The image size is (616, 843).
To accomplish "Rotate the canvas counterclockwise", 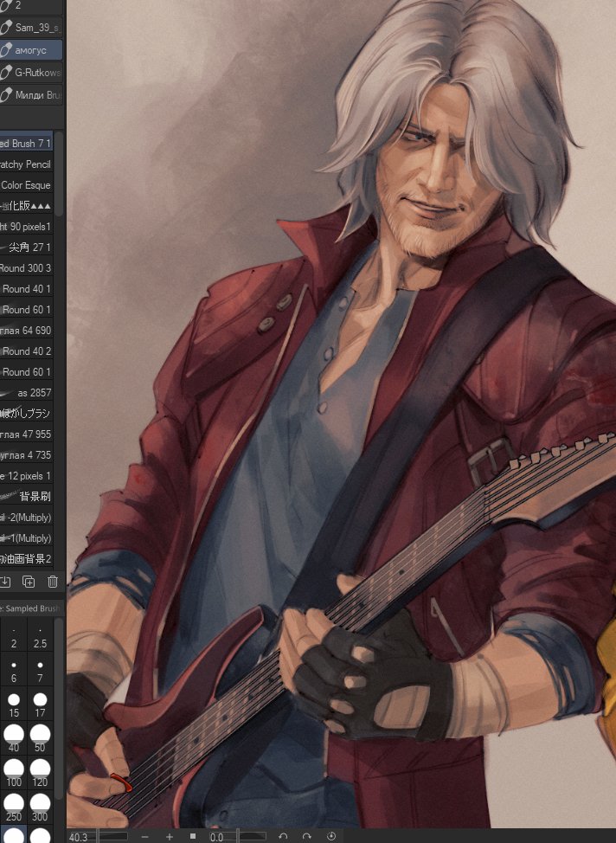I will click(x=283, y=837).
